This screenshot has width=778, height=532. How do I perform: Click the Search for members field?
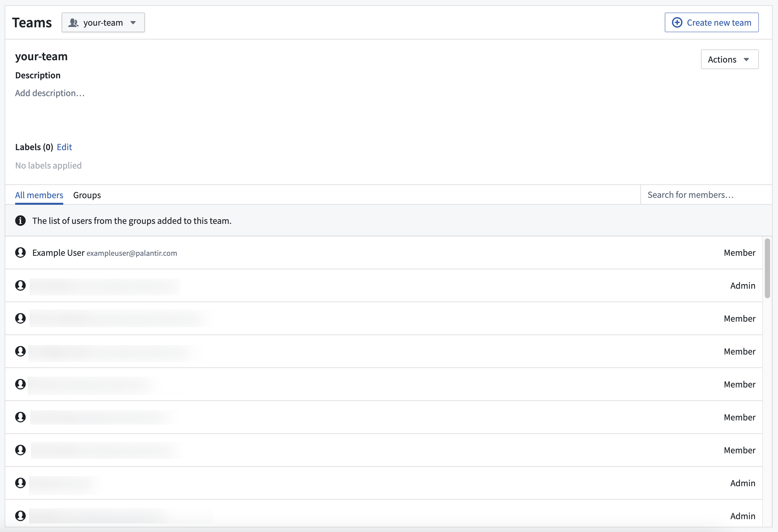click(706, 195)
